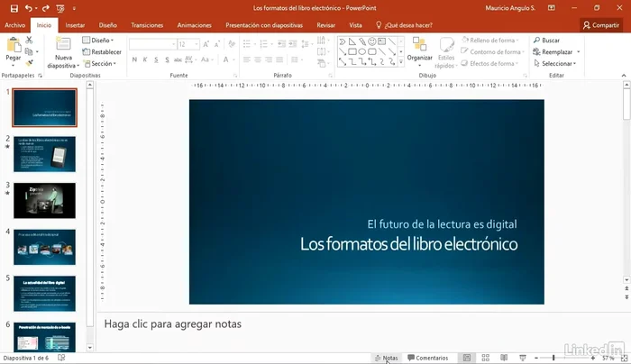
Task: Toggle strikethrough (abc) formatting
Action: click(x=178, y=59)
